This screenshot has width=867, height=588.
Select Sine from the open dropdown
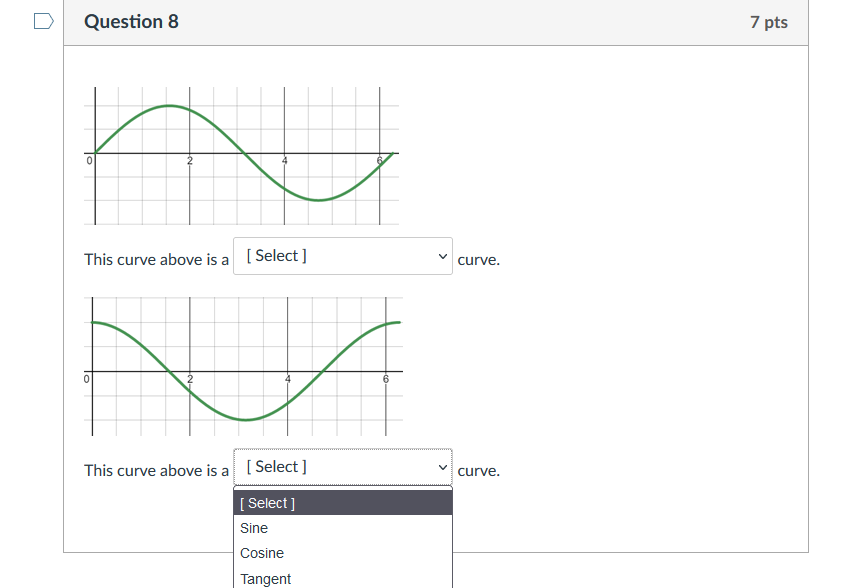click(x=253, y=528)
